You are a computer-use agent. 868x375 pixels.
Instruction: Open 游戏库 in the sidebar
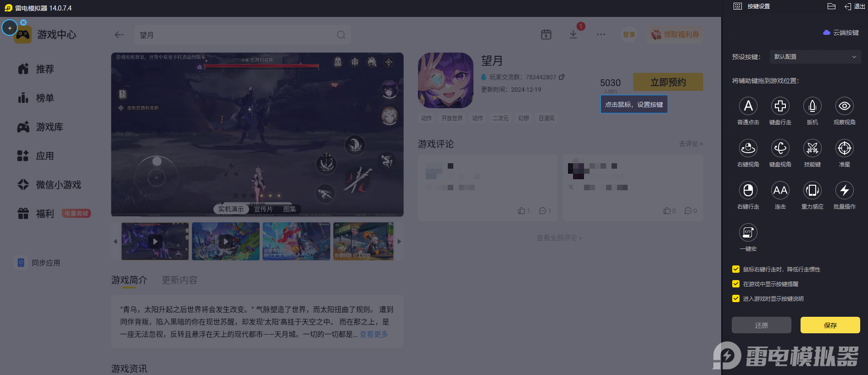(40, 127)
